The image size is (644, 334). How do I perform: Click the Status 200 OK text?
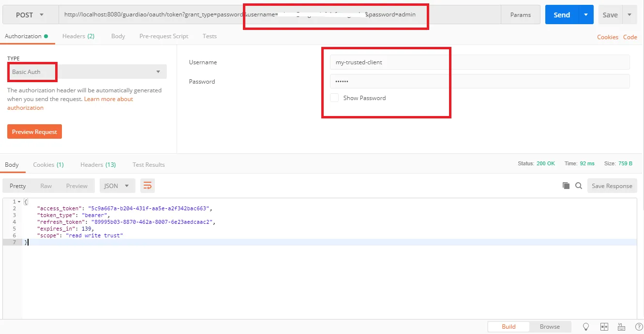pyautogui.click(x=536, y=163)
